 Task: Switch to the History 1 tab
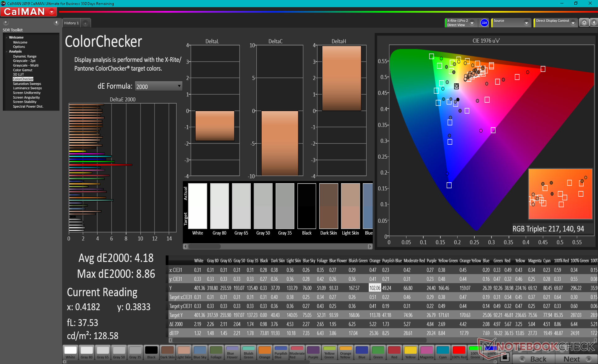pyautogui.click(x=71, y=23)
